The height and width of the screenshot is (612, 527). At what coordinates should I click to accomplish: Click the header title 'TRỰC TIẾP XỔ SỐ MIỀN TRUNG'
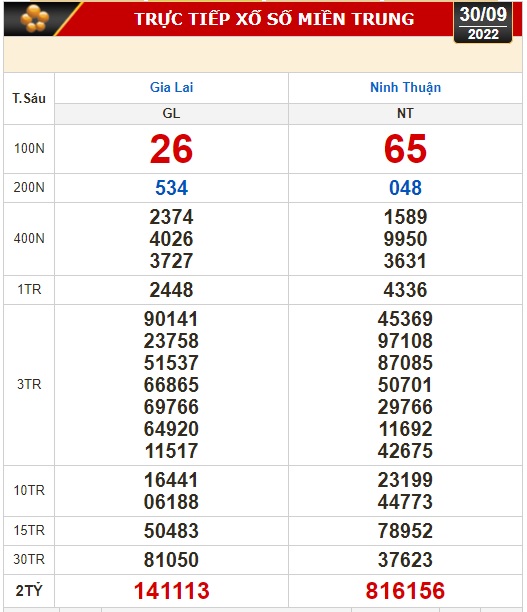(x=274, y=19)
